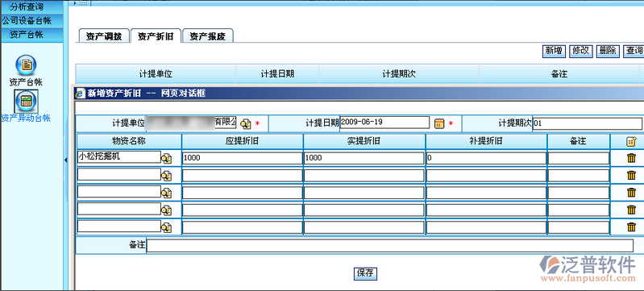The width and height of the screenshot is (644, 291).
Task: Switch to 资产报废 tab
Action: pos(207,36)
